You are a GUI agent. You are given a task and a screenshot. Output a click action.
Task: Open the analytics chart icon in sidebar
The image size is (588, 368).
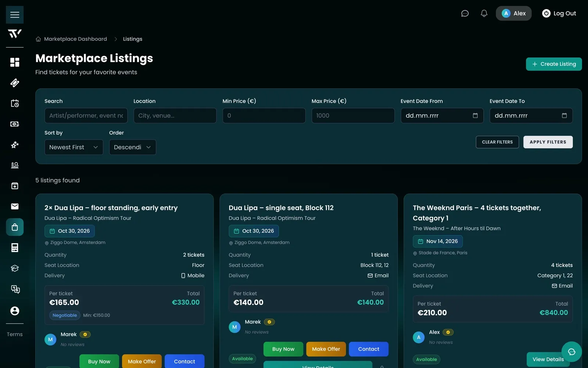point(15,165)
